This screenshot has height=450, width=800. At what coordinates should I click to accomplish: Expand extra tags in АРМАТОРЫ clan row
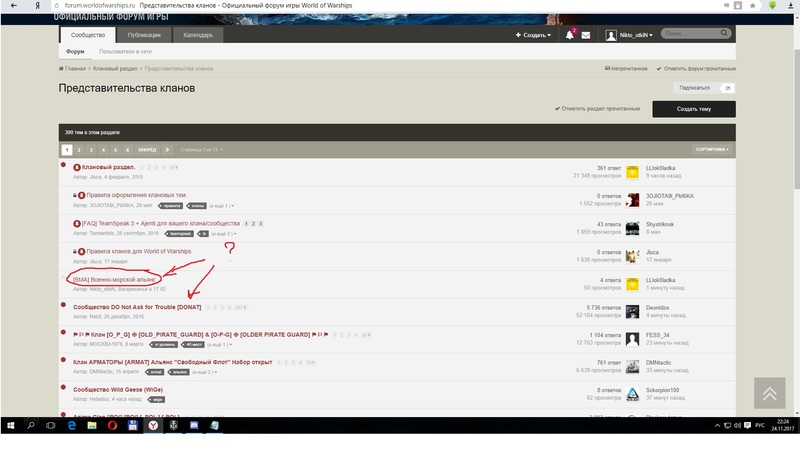click(205, 372)
